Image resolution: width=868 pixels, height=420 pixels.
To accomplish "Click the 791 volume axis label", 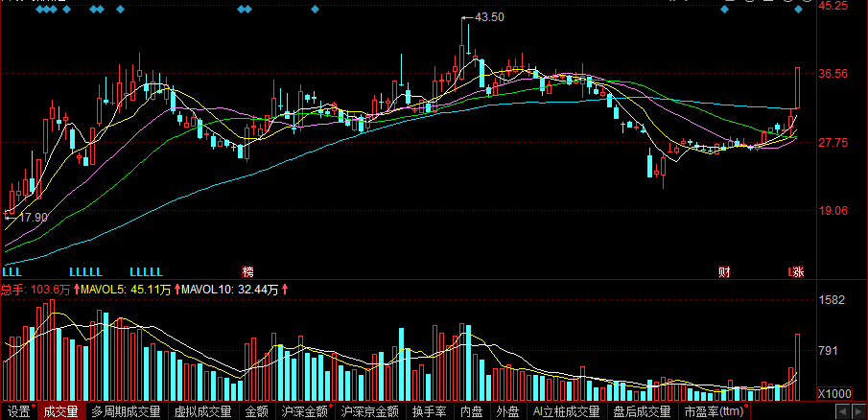I will [828, 351].
